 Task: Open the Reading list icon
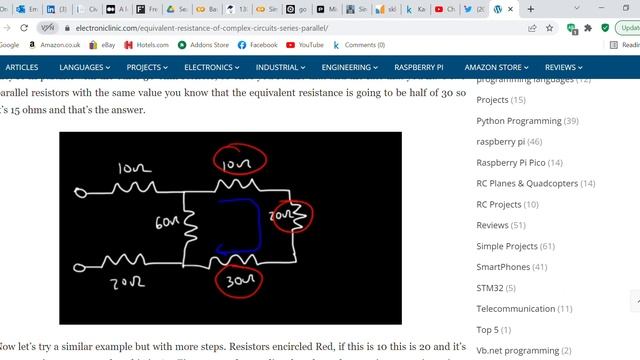(x=613, y=45)
